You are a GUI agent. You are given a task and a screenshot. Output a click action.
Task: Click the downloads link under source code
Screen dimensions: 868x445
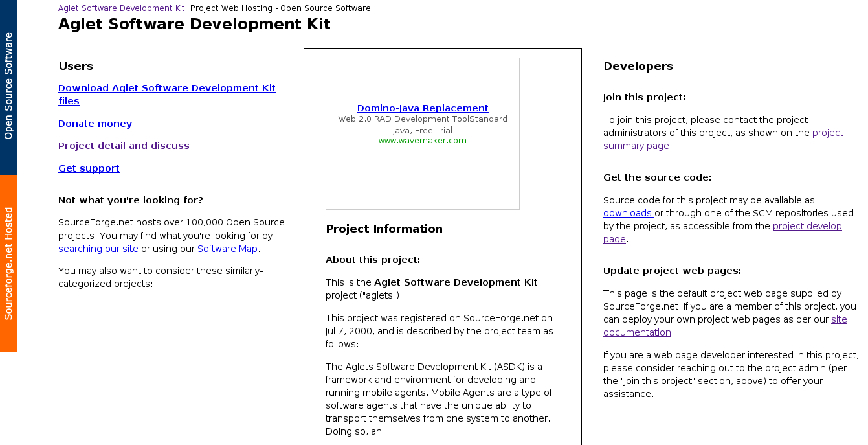[x=627, y=213]
